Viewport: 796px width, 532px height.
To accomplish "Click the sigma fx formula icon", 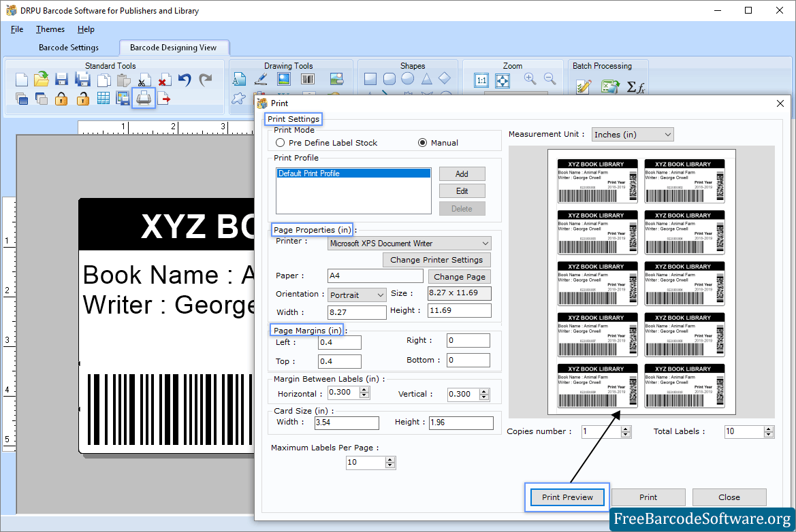I will [635, 87].
